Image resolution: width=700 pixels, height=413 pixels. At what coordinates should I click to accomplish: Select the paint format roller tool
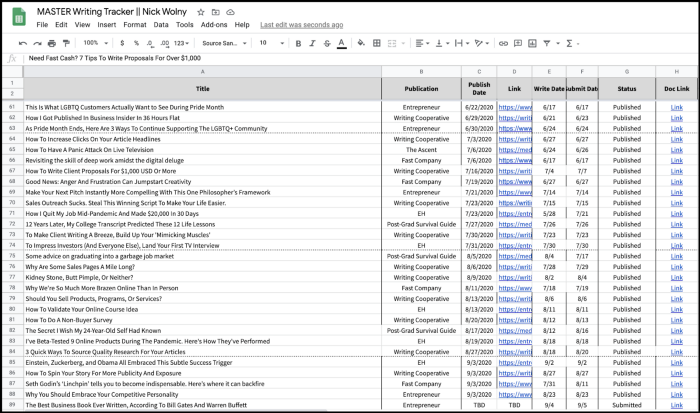(x=66, y=43)
